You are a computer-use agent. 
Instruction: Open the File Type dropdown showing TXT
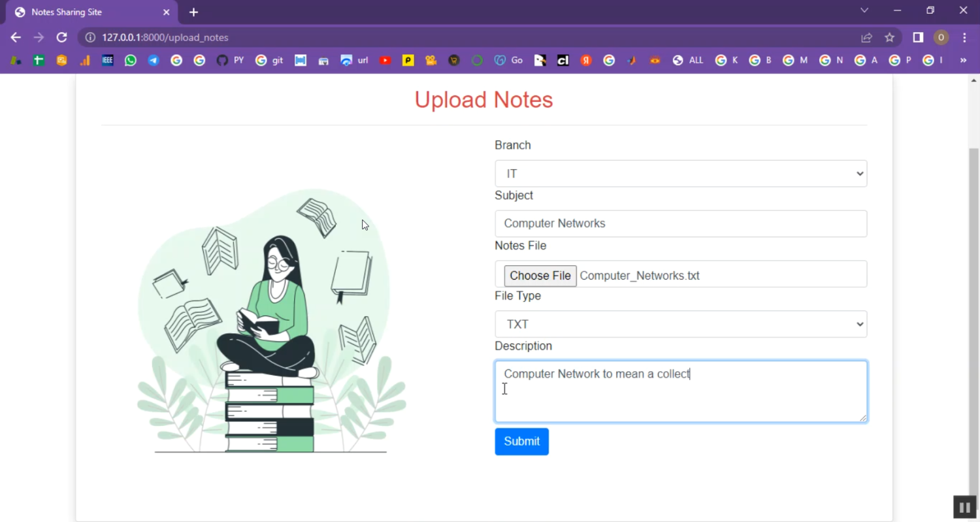click(680, 324)
